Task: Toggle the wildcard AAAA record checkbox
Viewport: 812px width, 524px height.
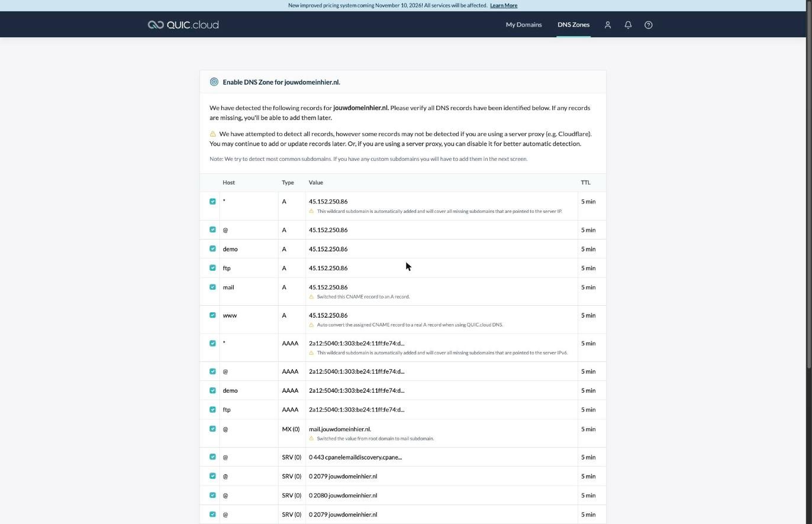Action: (x=212, y=344)
